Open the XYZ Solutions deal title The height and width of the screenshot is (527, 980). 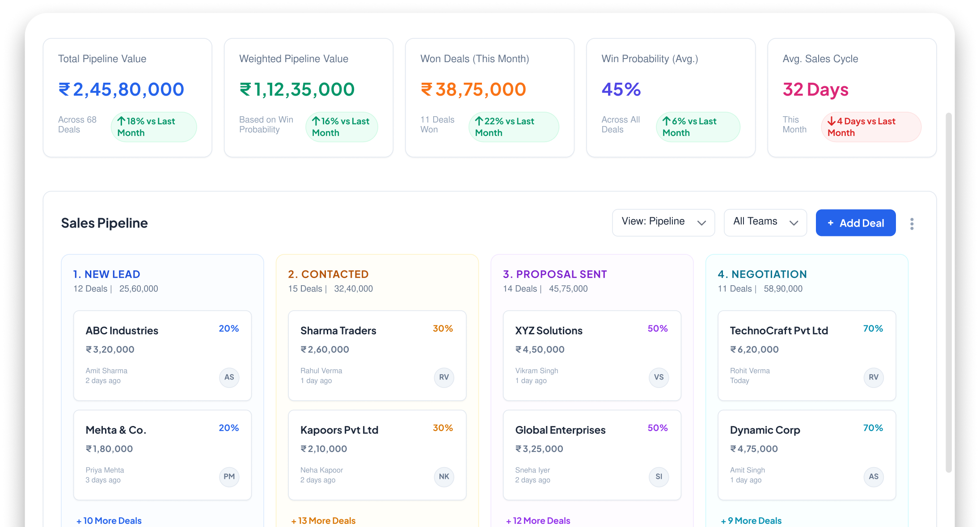click(x=549, y=331)
